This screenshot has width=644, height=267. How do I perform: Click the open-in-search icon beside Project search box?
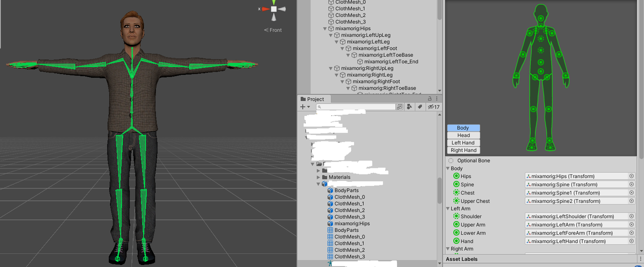click(x=399, y=107)
